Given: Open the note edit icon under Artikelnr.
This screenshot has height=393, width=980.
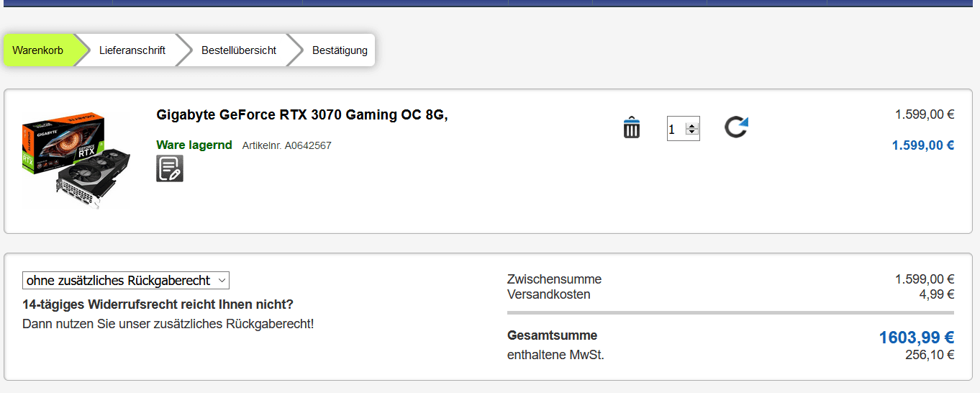Looking at the screenshot, I should click(x=170, y=168).
